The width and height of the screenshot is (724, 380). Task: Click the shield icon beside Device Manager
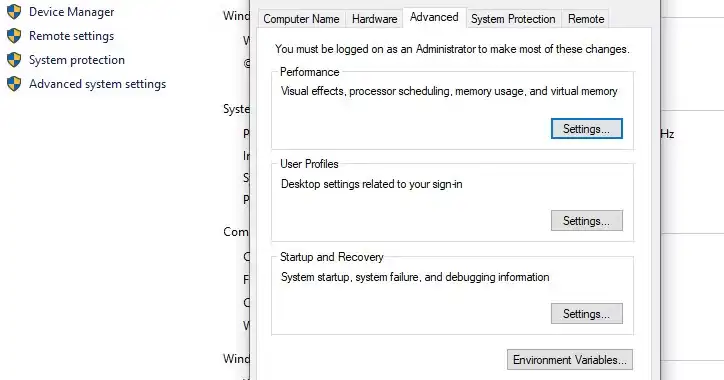click(x=14, y=12)
